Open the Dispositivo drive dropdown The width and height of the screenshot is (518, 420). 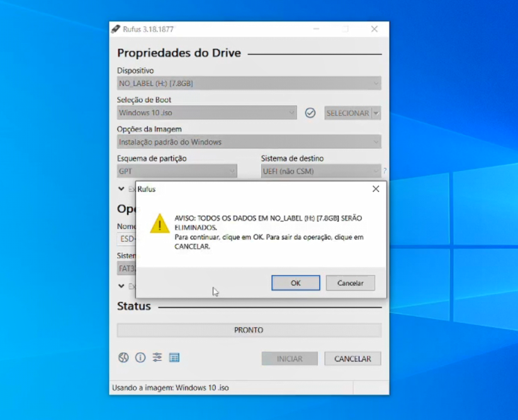[x=249, y=83]
